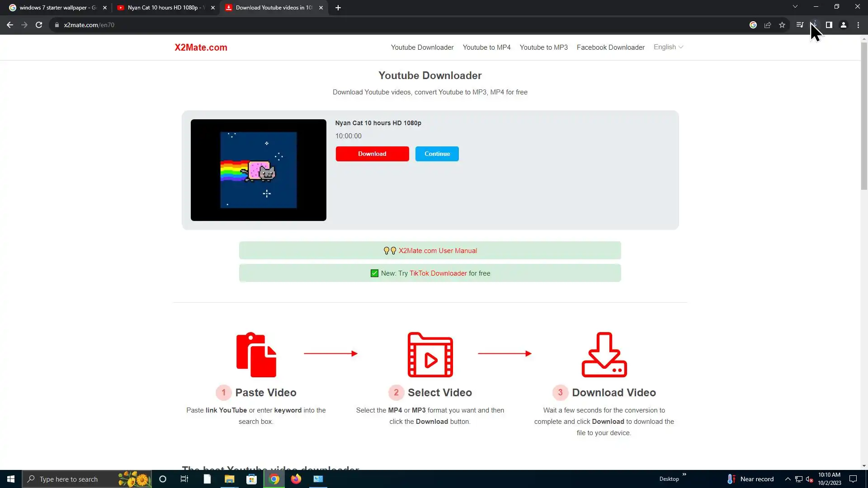Reload the x2mate page
This screenshot has height=488, width=868.
39,25
